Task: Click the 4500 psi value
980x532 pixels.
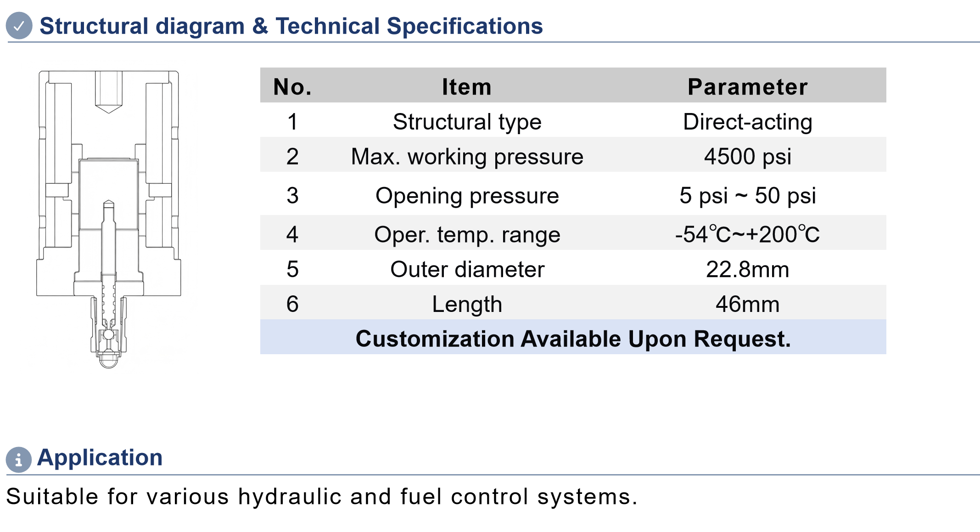Action: (748, 157)
